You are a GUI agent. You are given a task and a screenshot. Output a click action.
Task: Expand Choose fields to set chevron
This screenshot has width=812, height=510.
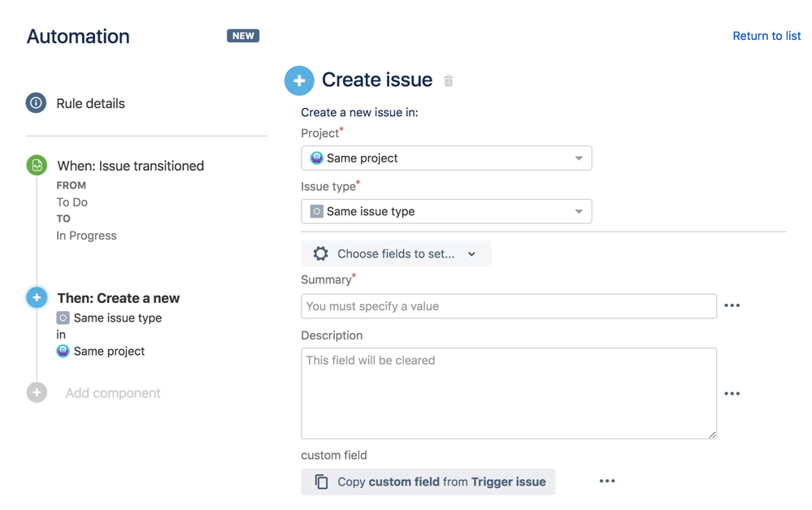[x=471, y=253]
